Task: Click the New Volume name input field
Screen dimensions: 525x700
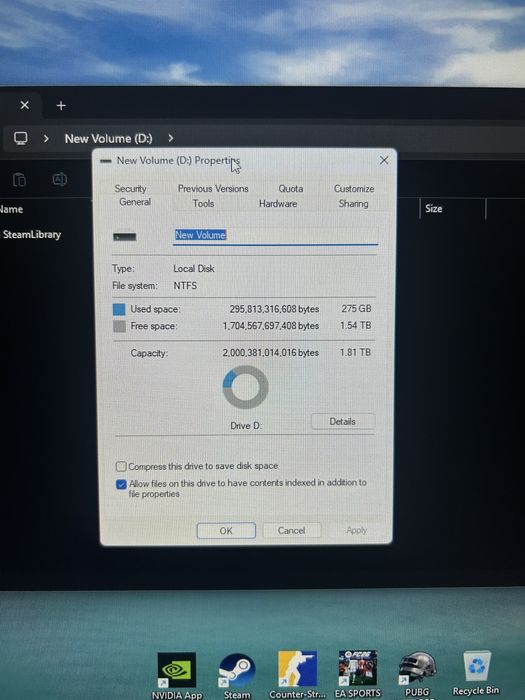Action: tap(275, 235)
